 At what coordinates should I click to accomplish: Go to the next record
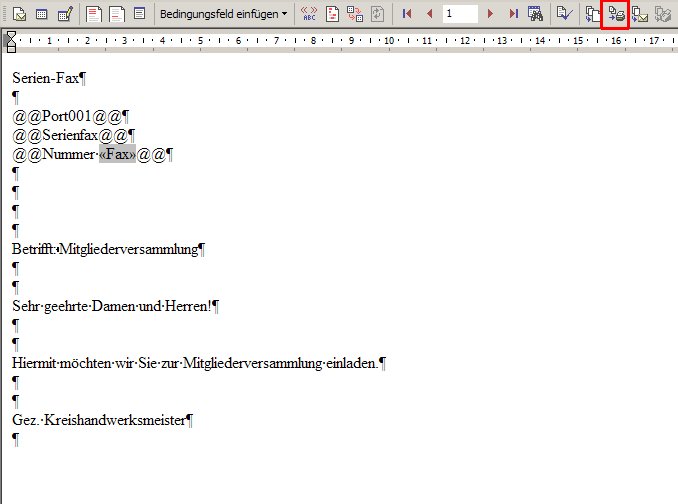tap(490, 14)
